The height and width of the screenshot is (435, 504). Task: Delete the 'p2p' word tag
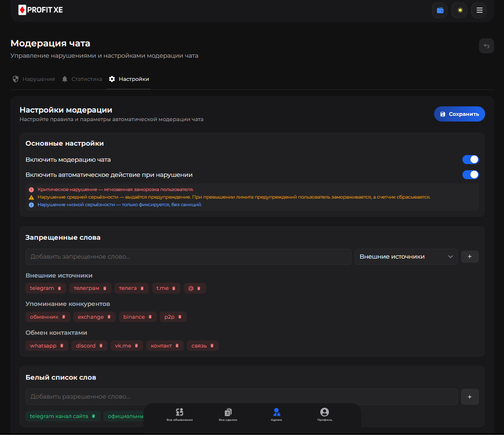pos(180,317)
